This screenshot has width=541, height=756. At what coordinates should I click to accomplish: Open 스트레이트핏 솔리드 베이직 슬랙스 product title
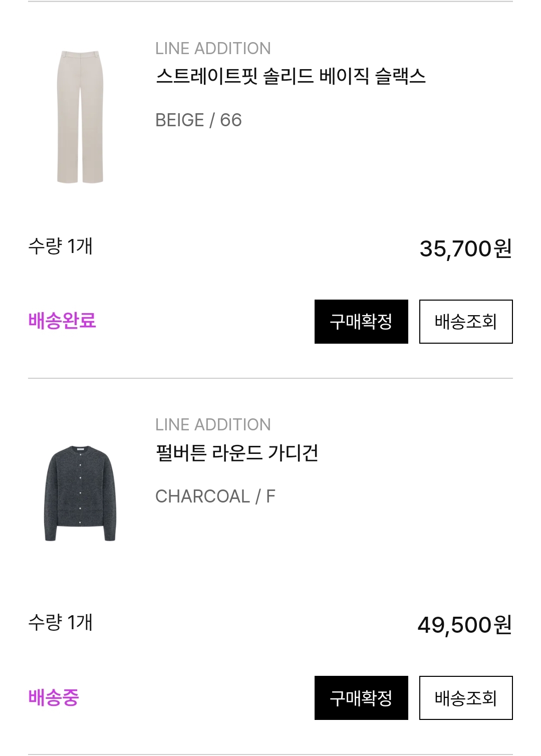coord(291,77)
